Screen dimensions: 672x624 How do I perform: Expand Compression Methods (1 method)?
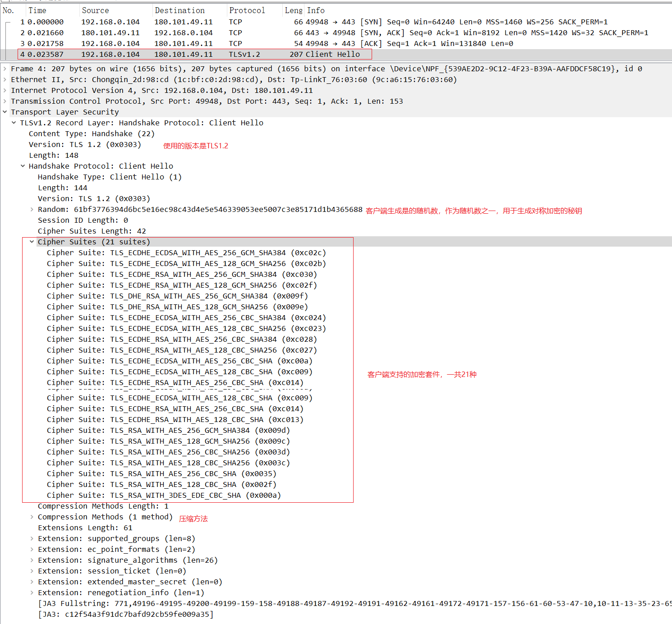32,517
